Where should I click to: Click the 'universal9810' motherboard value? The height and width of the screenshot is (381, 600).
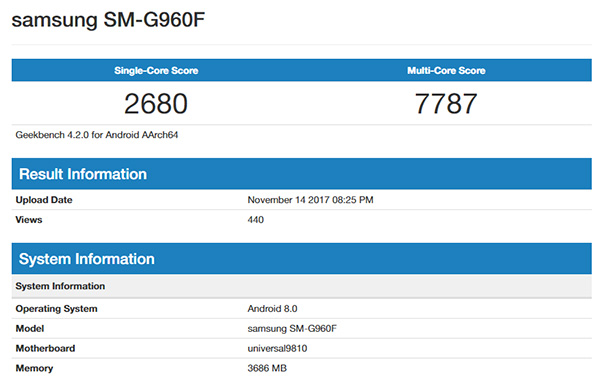point(277,348)
